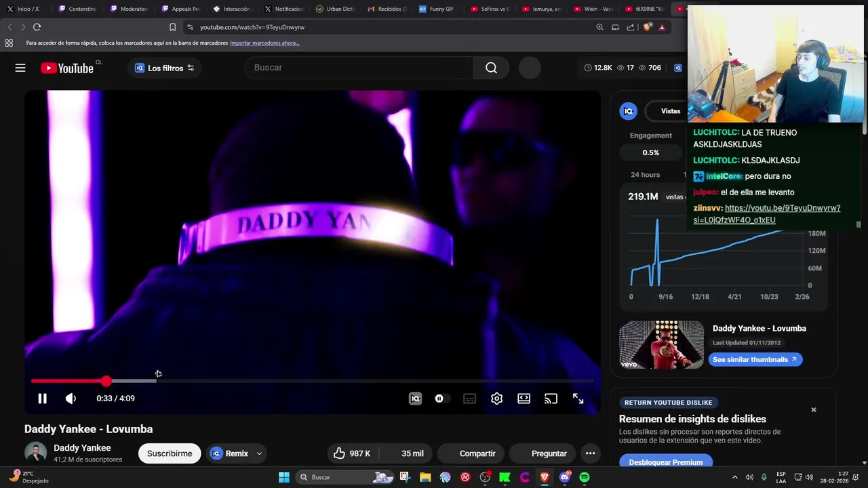Viewport: 868px width, 488px height.
Task: Click the 12.8K clock stat in vidIQ bar
Action: point(598,68)
